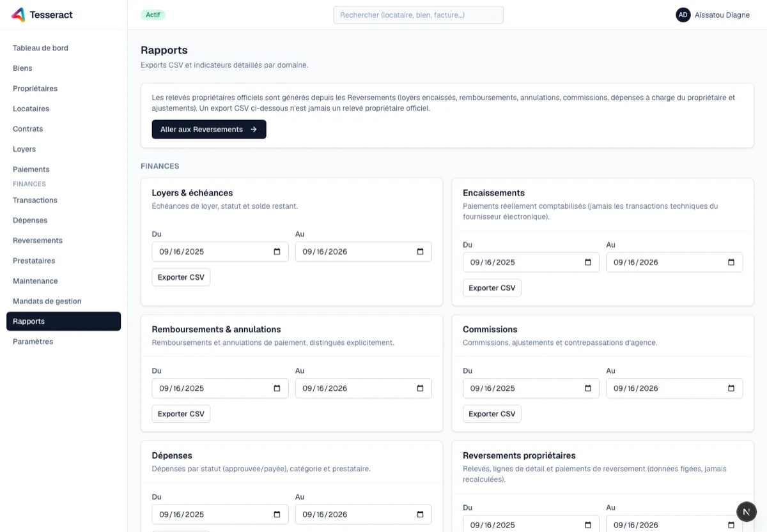Click Remboursements & annulations Au date field
Image resolution: width=767 pixels, height=532 pixels.
364,388
